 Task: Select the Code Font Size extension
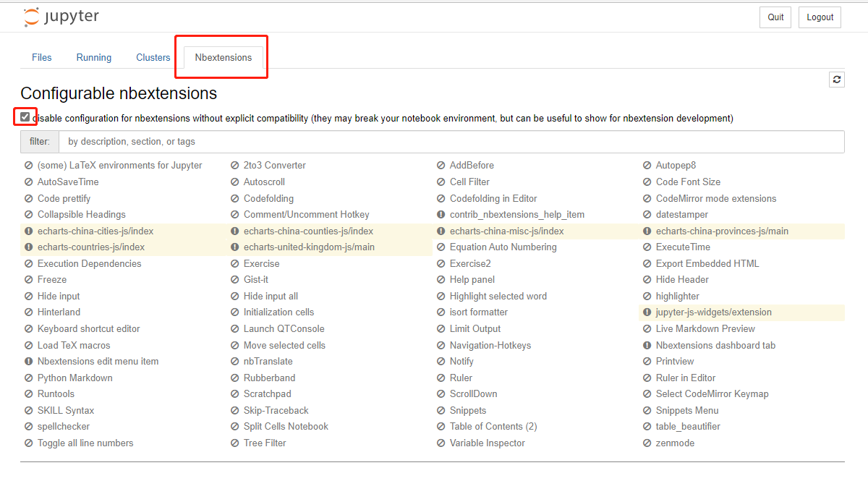point(688,182)
